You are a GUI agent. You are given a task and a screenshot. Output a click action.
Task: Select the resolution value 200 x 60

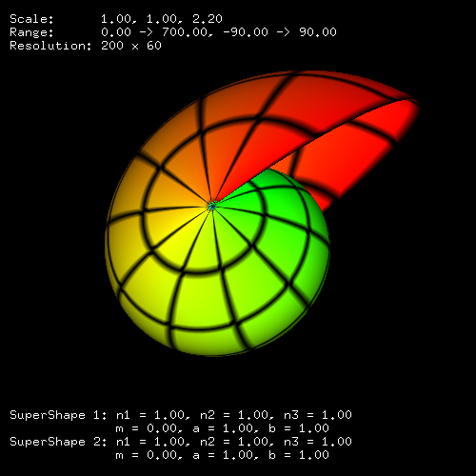[131, 46]
